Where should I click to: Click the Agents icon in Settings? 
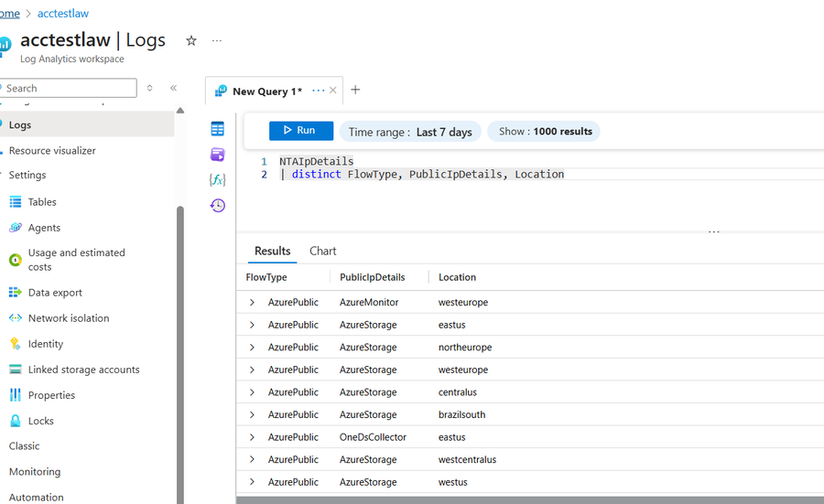tap(16, 228)
